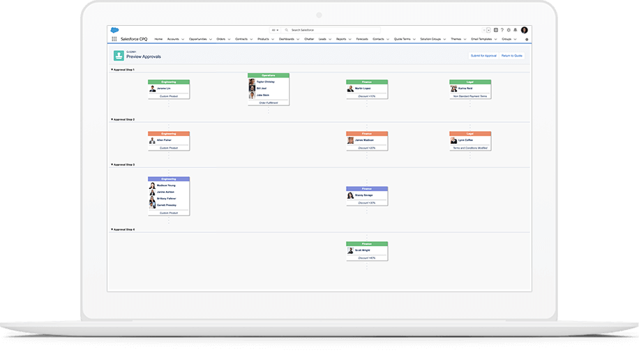
Task: Click the Help question mark icon
Action: coord(502,30)
